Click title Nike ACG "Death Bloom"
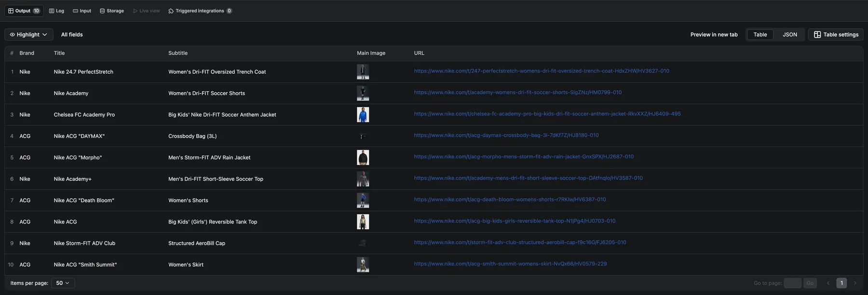 pyautogui.click(x=84, y=200)
